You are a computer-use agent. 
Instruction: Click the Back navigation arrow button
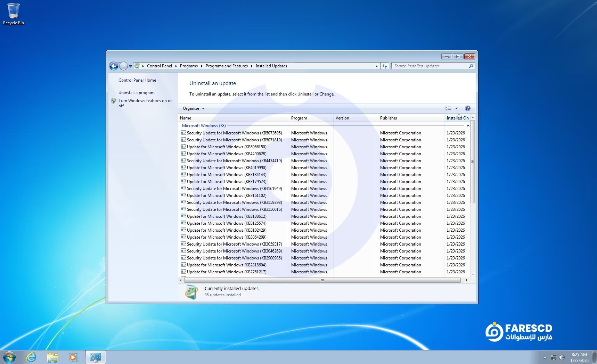coord(114,66)
